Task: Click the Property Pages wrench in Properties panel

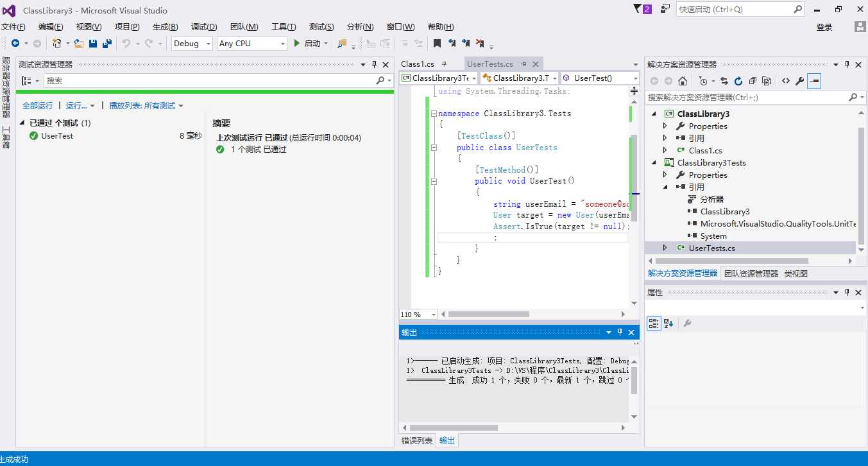Action: tap(687, 324)
